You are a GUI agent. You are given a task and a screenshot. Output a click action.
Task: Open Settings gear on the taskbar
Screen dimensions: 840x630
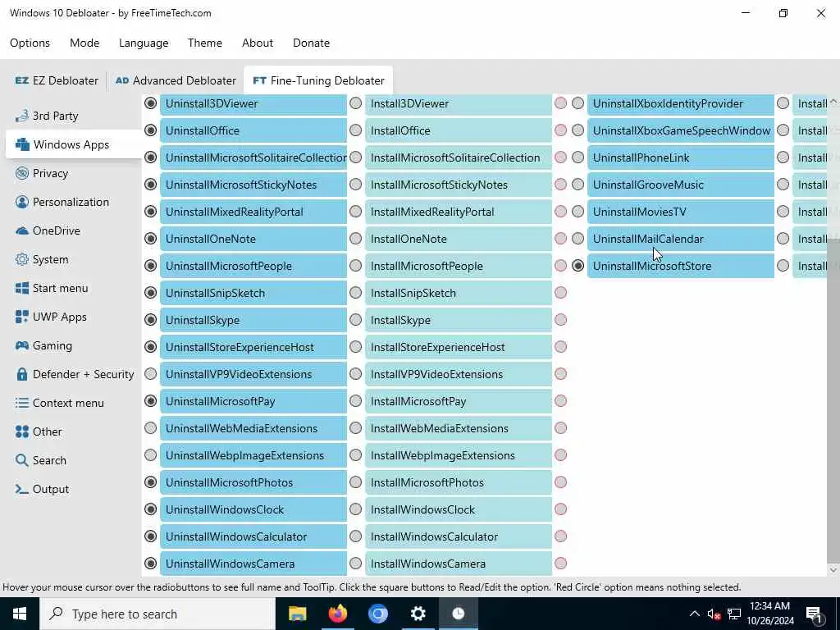[418, 614]
